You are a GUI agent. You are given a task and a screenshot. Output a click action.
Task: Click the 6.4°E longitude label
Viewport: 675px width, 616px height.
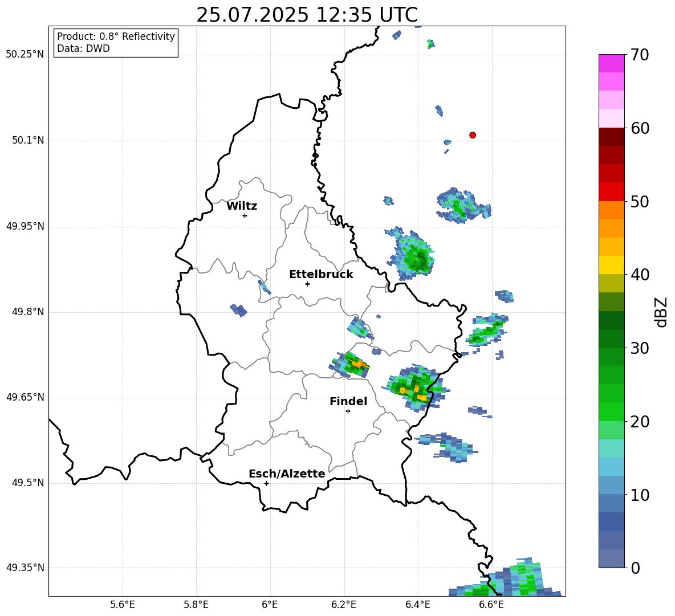(417, 605)
